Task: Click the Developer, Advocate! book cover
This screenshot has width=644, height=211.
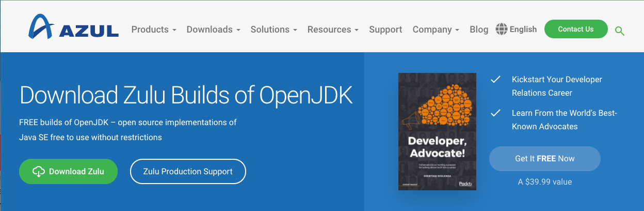Action: [x=437, y=131]
